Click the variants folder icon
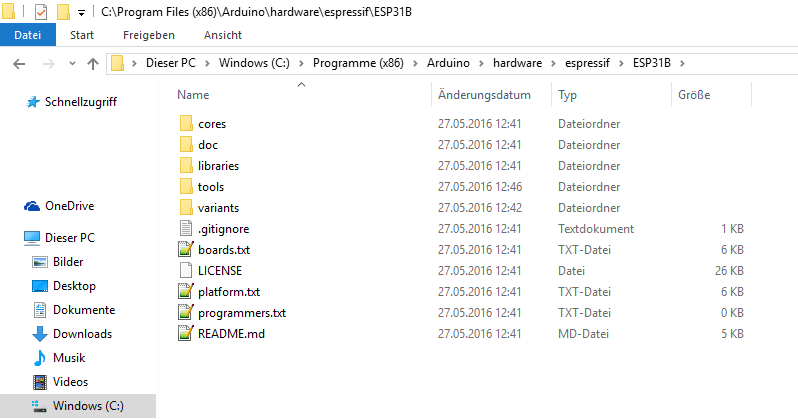Viewport: 798px width, 419px height. point(186,208)
